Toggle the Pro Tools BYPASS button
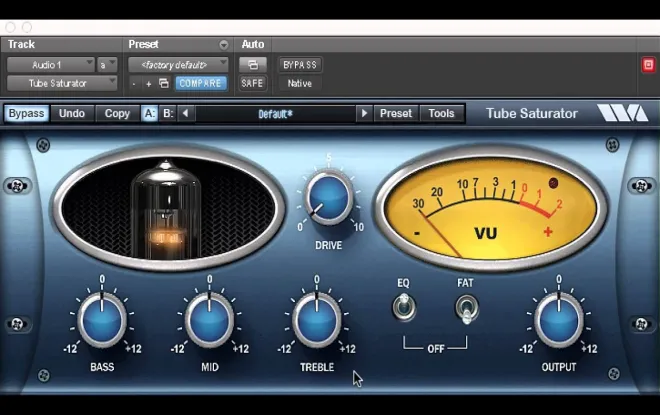The image size is (660, 415). point(300,65)
